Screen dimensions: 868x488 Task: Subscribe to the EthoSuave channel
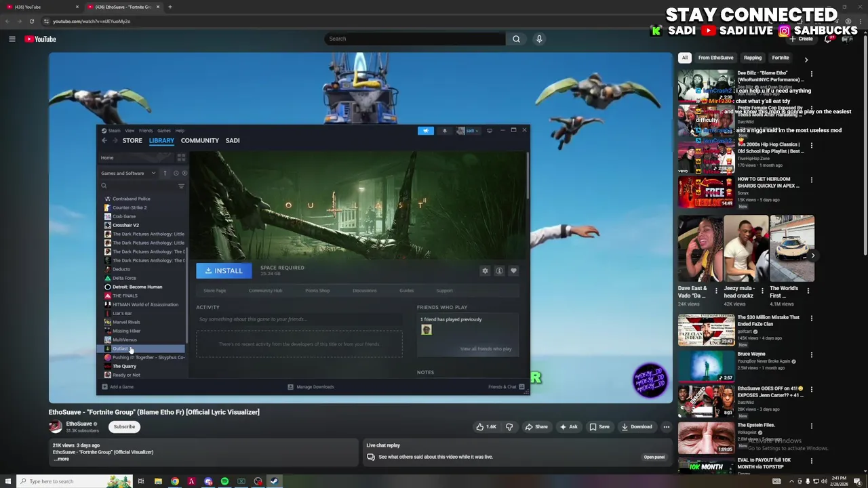point(124,427)
